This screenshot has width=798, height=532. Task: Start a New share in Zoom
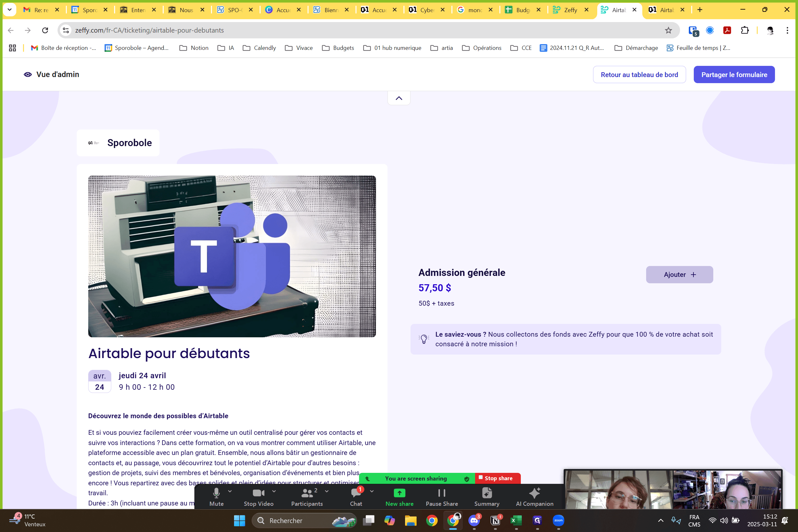pyautogui.click(x=399, y=497)
